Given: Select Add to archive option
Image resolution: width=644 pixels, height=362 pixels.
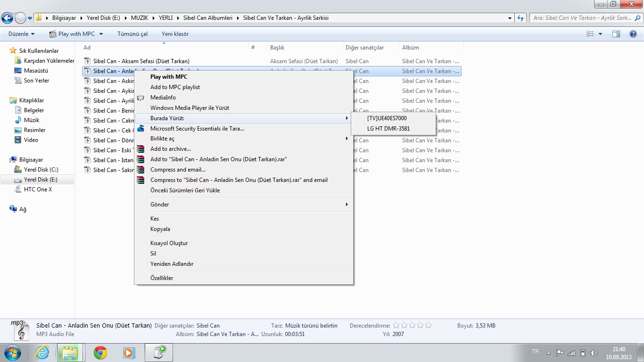Looking at the screenshot, I should point(171,149).
